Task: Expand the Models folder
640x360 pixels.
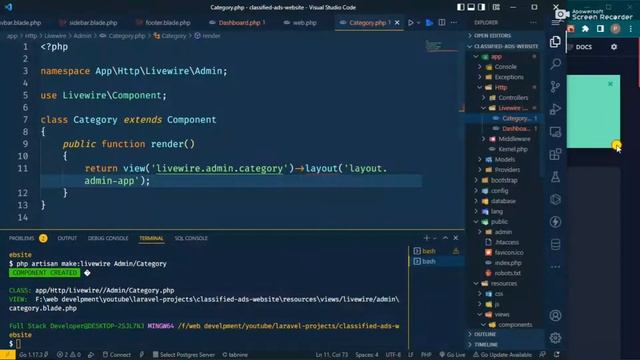Action: click(504, 160)
